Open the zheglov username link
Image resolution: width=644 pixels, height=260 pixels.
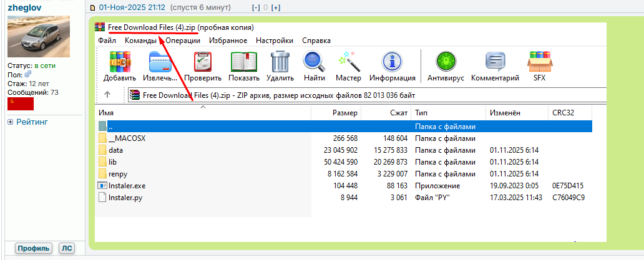point(25,7)
